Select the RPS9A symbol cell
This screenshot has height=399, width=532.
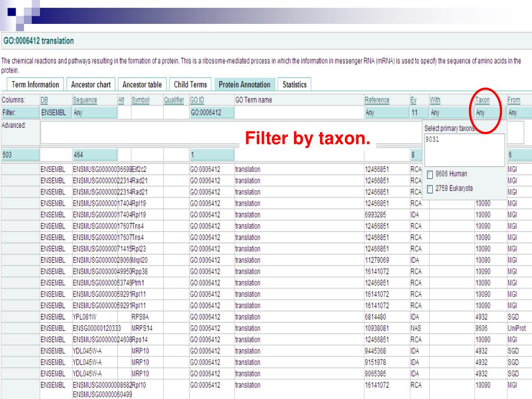[140, 317]
